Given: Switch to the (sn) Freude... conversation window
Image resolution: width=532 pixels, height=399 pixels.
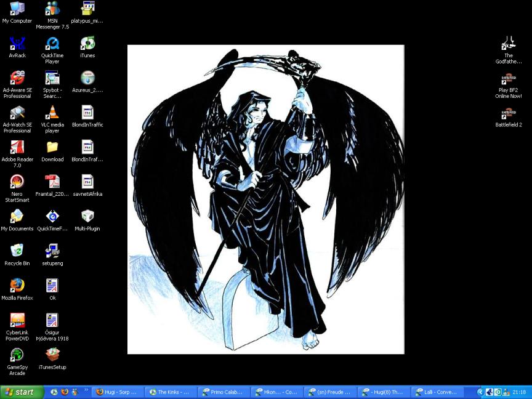Looking at the screenshot, I should point(330,392).
